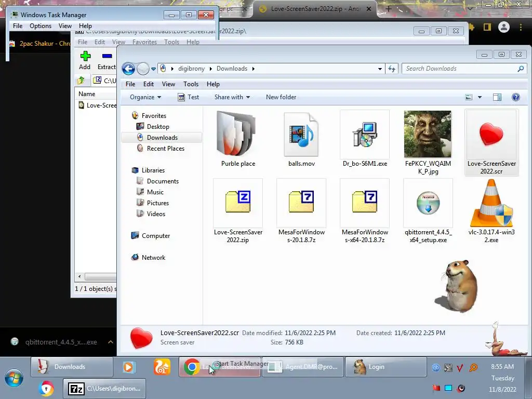Click the Test toolbar button
The width and height of the screenshot is (532, 399).
coord(188,97)
